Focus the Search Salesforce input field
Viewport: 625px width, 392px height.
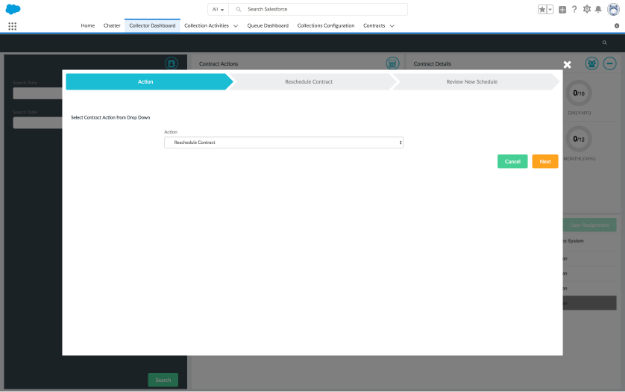pyautogui.click(x=318, y=9)
